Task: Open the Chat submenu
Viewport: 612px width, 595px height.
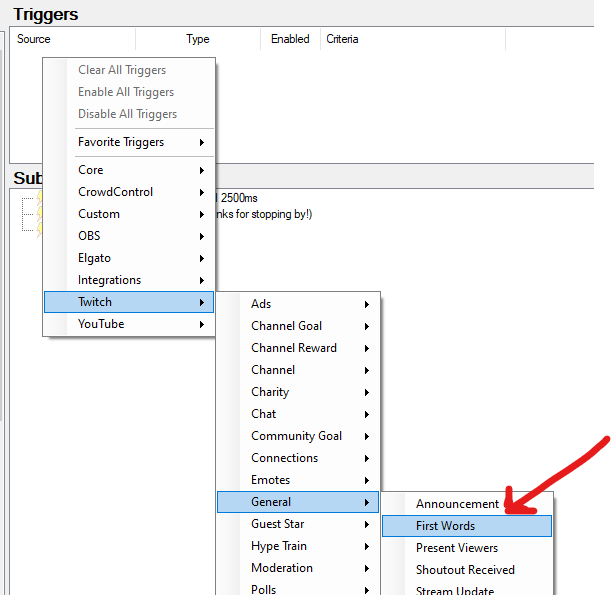Action: click(x=264, y=414)
